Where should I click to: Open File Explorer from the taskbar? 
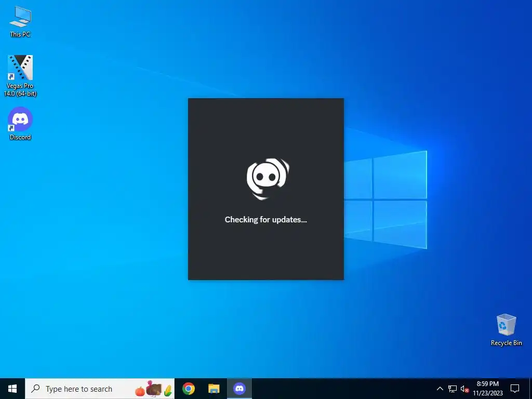tap(214, 389)
